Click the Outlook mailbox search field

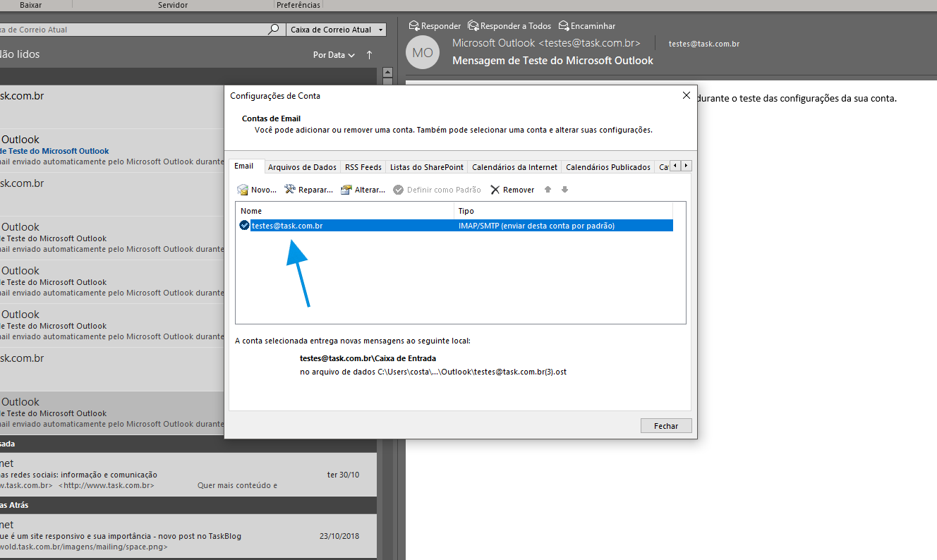click(x=133, y=30)
